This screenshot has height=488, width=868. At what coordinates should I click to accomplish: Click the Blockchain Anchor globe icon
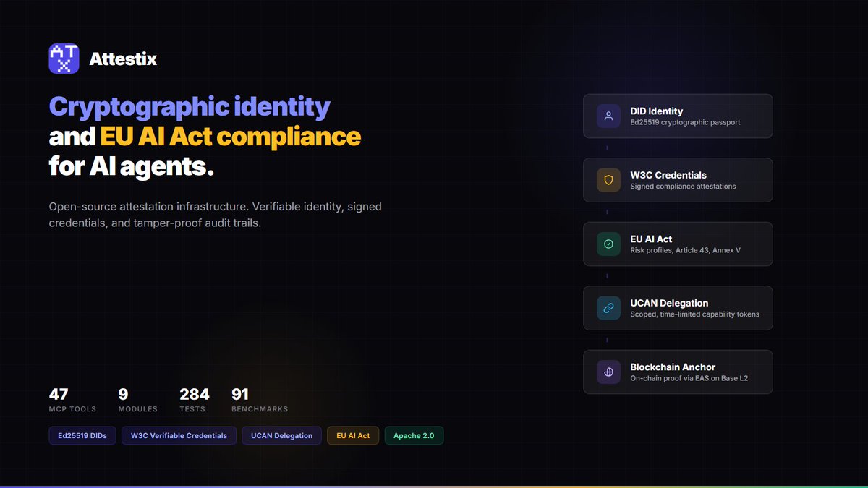(608, 372)
